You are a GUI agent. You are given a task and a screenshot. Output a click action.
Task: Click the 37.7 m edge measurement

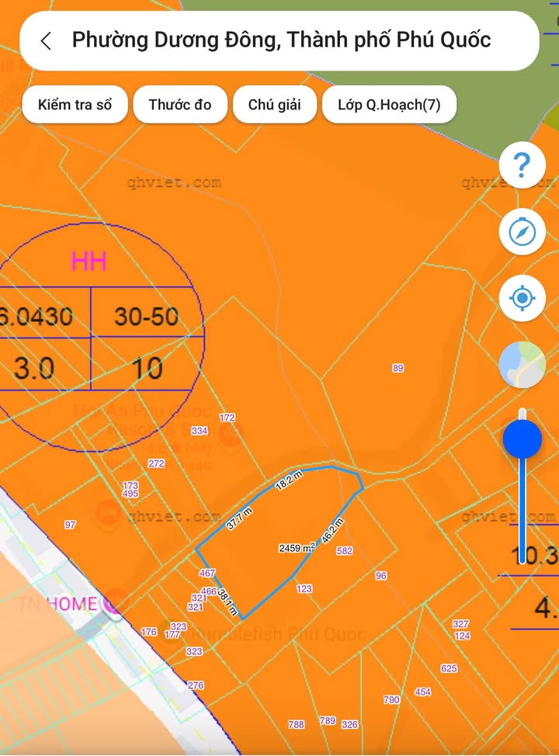coord(240,518)
